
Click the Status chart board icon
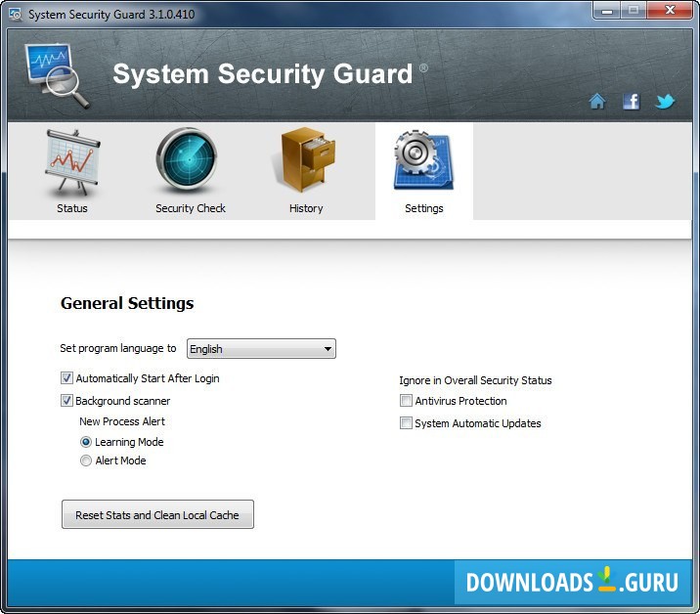click(x=72, y=162)
